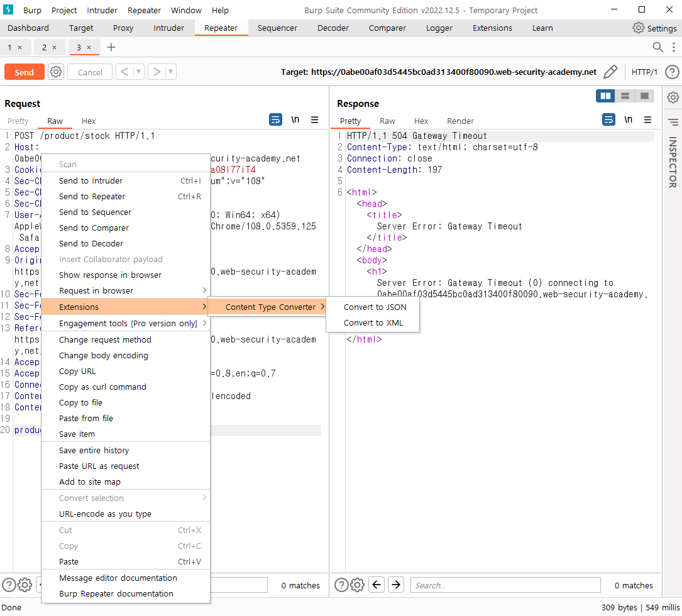Open the help icon beside HTTP/1
Viewport: 682px width, 616px height.
672,72
